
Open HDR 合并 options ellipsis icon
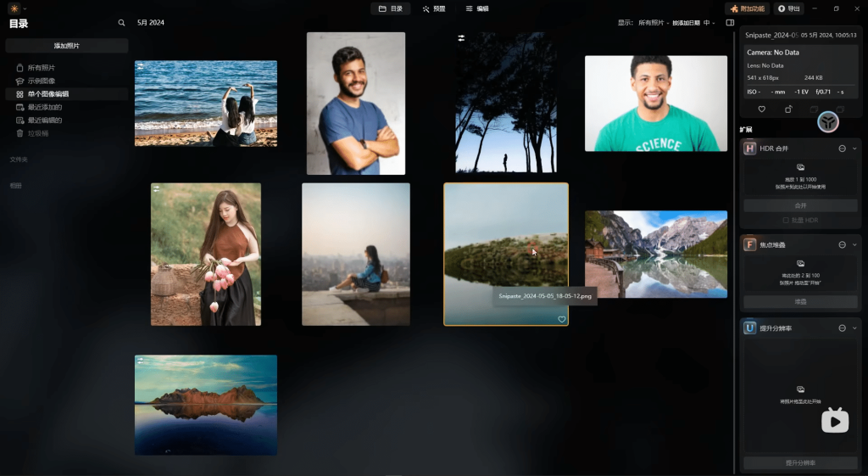point(842,148)
